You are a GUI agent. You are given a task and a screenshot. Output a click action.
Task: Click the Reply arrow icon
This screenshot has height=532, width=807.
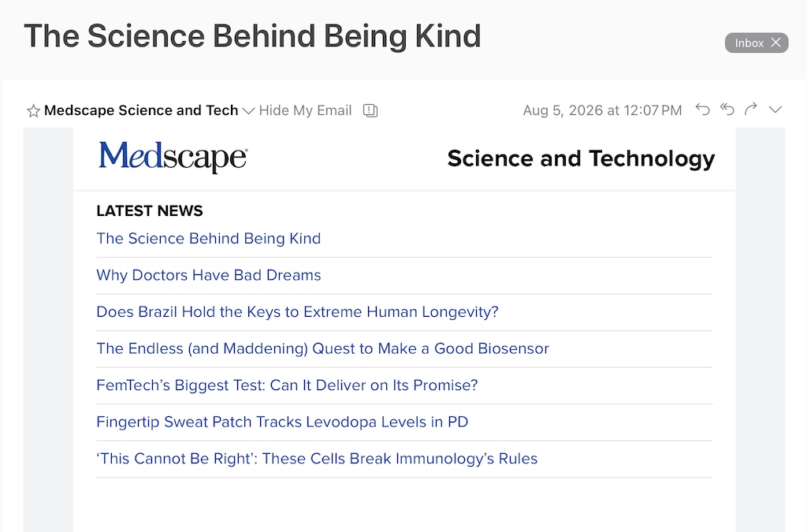702,109
